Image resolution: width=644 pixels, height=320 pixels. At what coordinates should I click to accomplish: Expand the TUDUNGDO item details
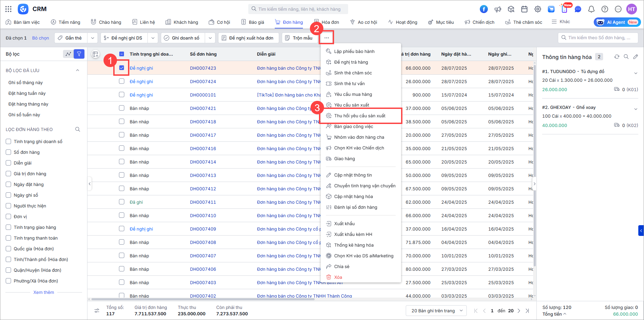coord(636,73)
